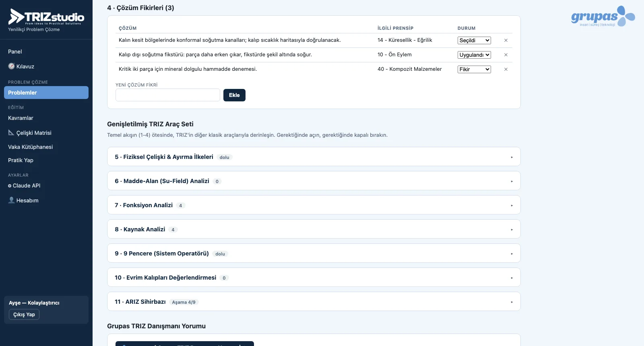This screenshot has height=346, width=644.
Task: Click the 'Aşama 4/9' badge
Action: point(184,302)
